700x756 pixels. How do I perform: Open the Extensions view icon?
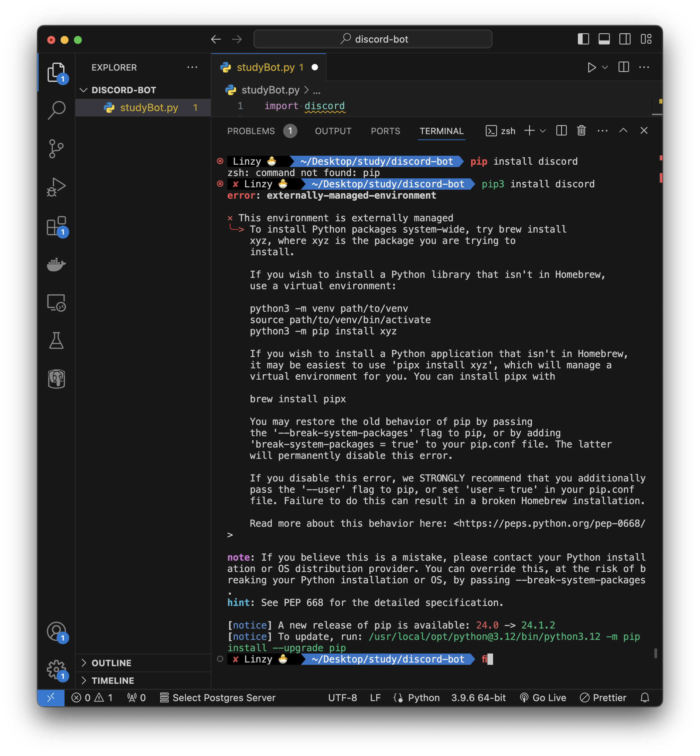(x=57, y=226)
